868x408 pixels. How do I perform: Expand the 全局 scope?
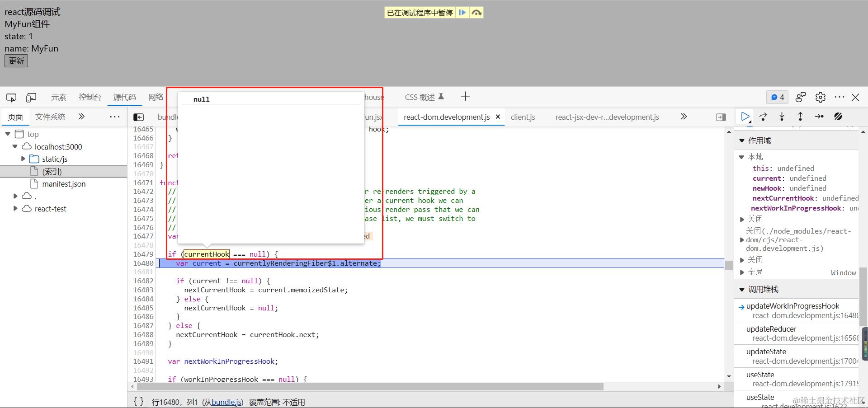pos(741,272)
